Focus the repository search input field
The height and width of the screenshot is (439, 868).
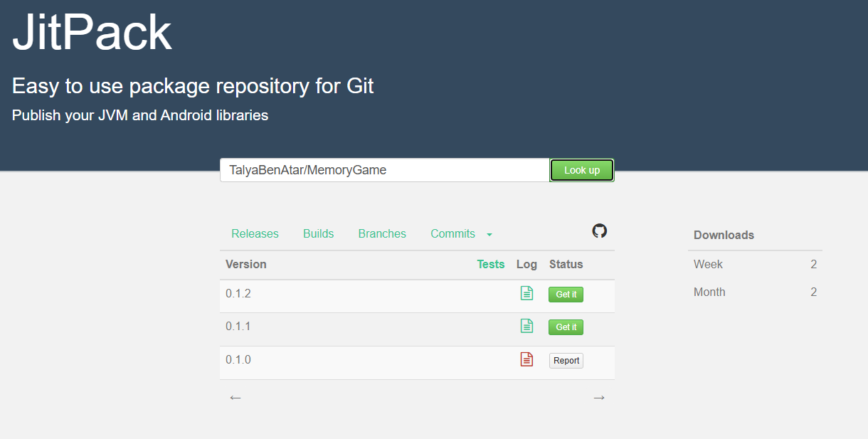[384, 170]
